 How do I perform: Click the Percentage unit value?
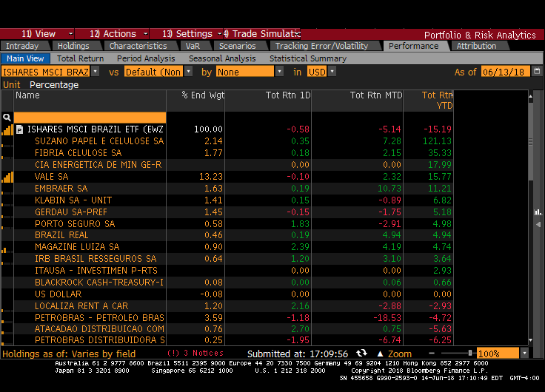point(54,85)
